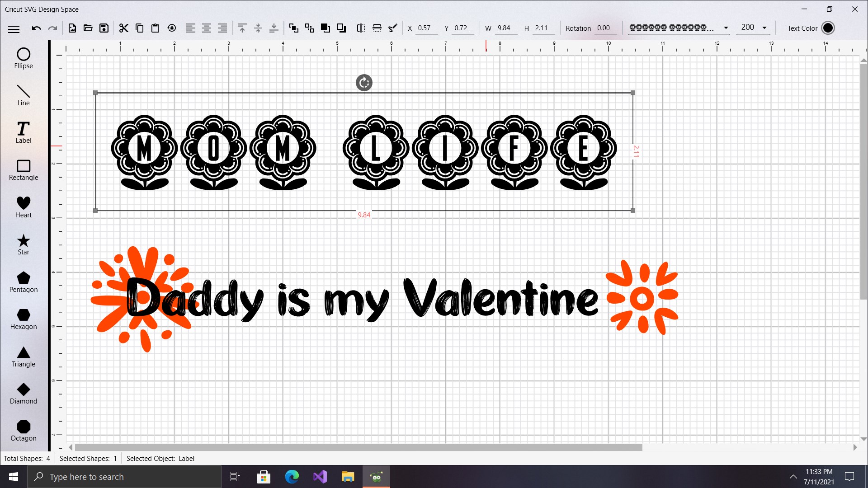The image size is (868, 488).
Task: Open File Explorer from taskbar
Action: pos(348,477)
